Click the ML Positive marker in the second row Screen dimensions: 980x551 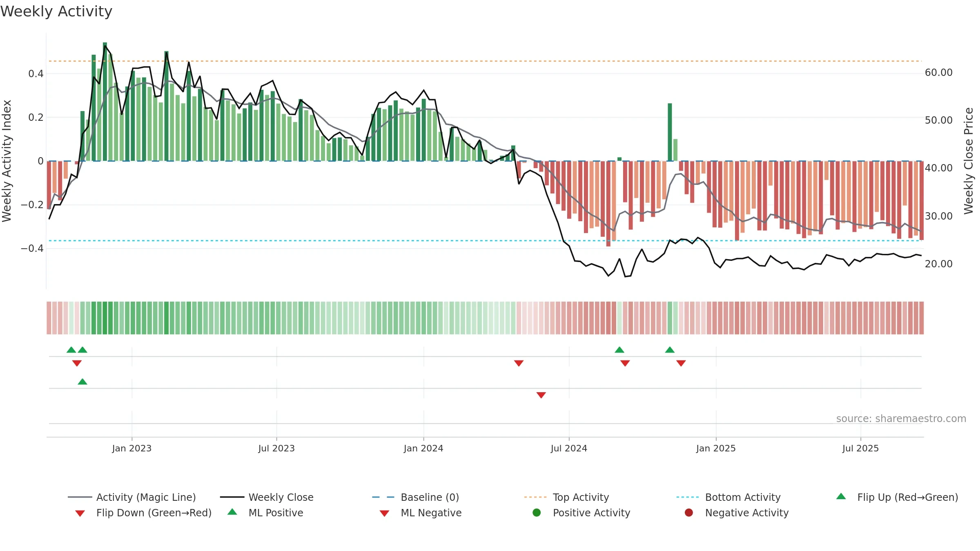coord(82,382)
